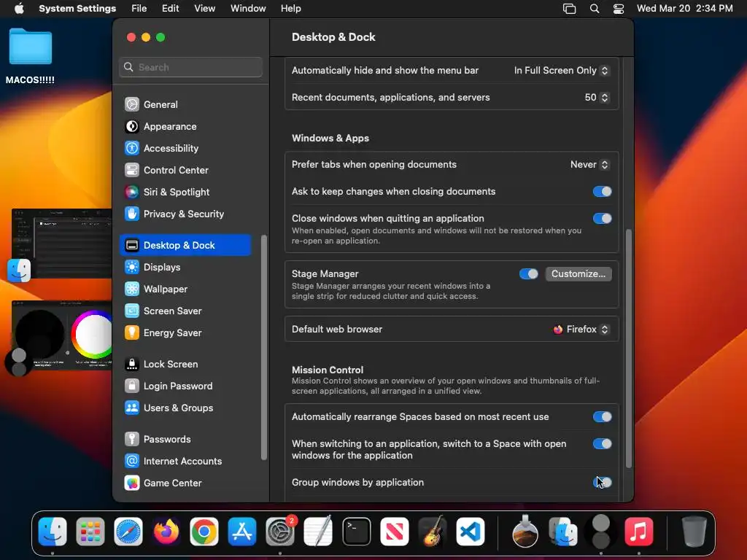Click Stage Manager Customize button
The height and width of the screenshot is (560, 747).
[578, 274]
